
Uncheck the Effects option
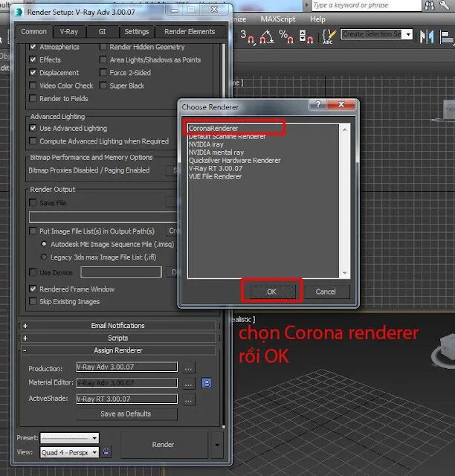coord(33,59)
